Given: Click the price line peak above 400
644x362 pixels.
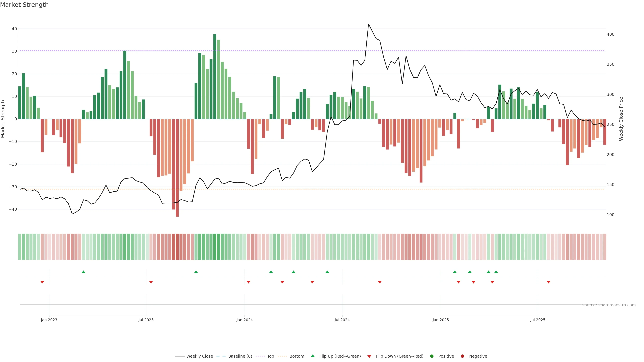Looking at the screenshot, I should pyautogui.click(x=368, y=24).
